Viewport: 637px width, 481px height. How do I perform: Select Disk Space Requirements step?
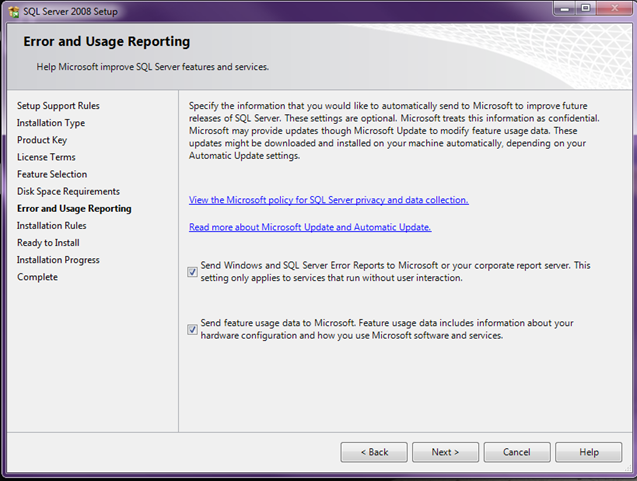click(x=68, y=191)
